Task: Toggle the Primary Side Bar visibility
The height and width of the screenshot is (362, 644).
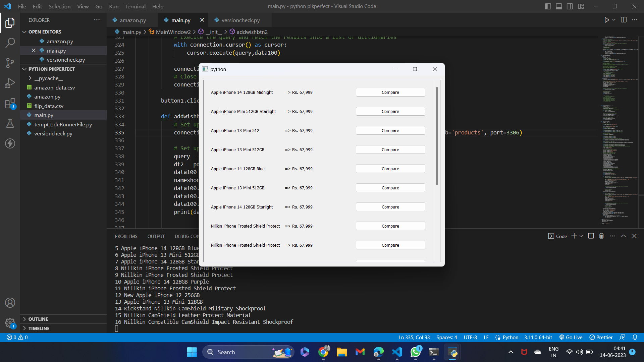Action: 548,6
